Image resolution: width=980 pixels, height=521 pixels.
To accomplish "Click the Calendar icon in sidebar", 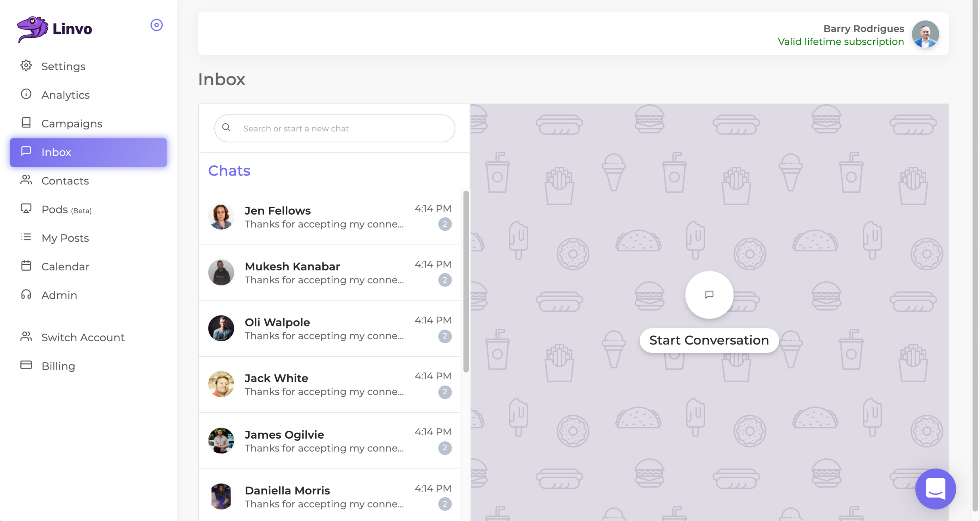I will [26, 266].
